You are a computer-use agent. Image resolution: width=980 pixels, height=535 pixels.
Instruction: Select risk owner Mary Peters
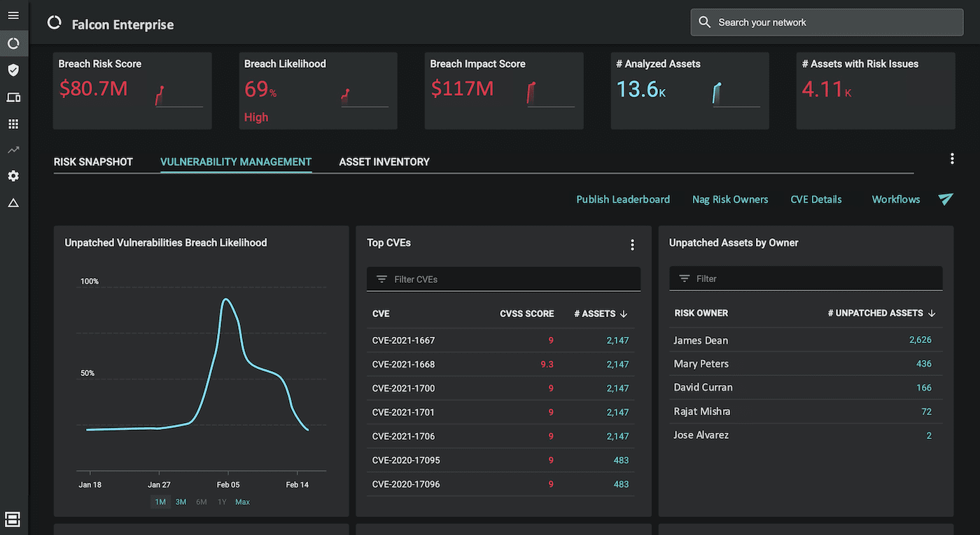[x=701, y=363]
